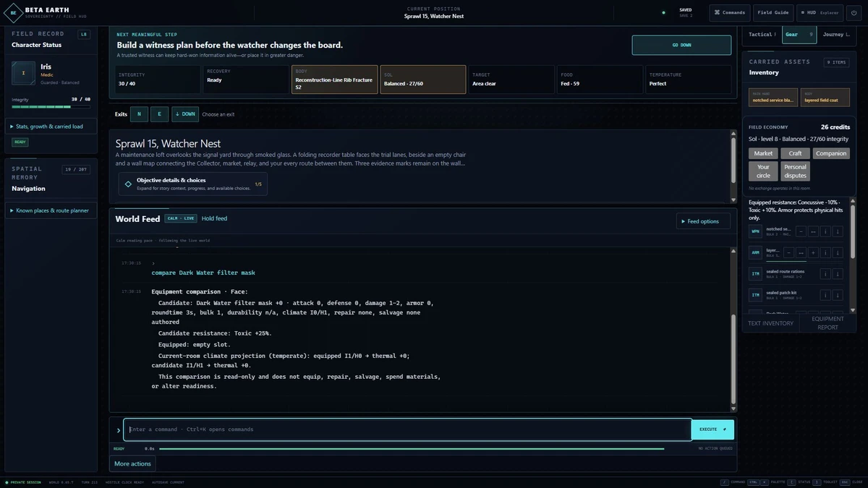Open info icon for layered field coat
Screen dimensions: 868x488
click(825, 253)
